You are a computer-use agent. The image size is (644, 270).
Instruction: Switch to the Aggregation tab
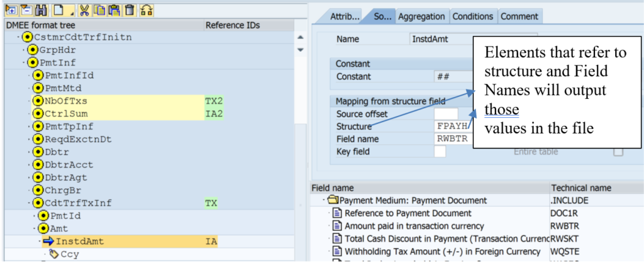(421, 17)
